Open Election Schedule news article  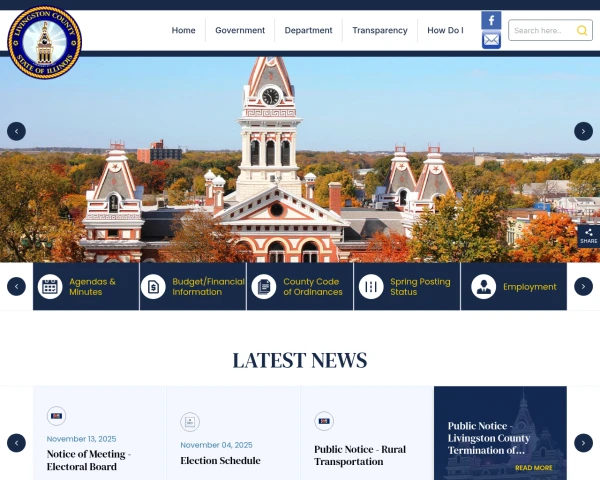pos(220,460)
